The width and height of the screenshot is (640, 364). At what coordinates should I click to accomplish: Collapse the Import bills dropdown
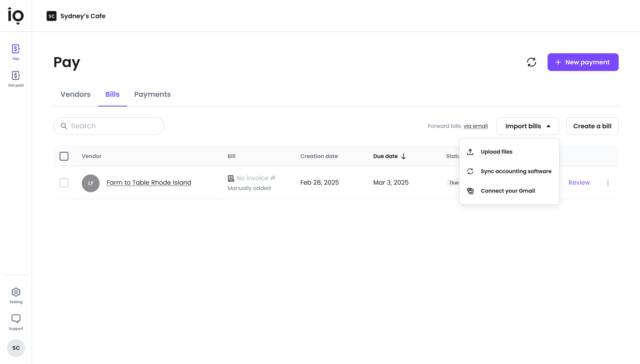tap(527, 126)
